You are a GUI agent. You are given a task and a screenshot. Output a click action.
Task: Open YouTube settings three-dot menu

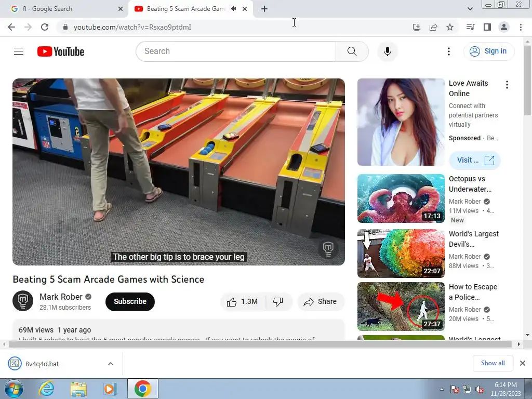448,51
